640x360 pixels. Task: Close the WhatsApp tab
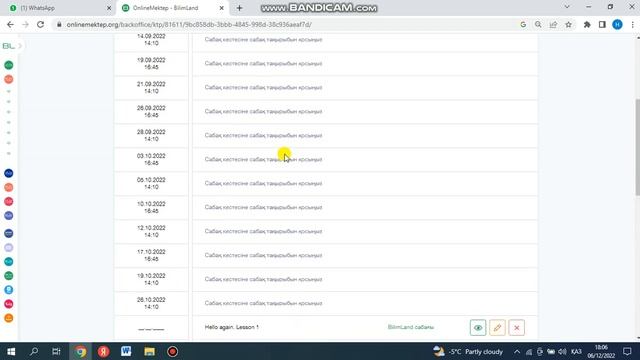click(109, 8)
